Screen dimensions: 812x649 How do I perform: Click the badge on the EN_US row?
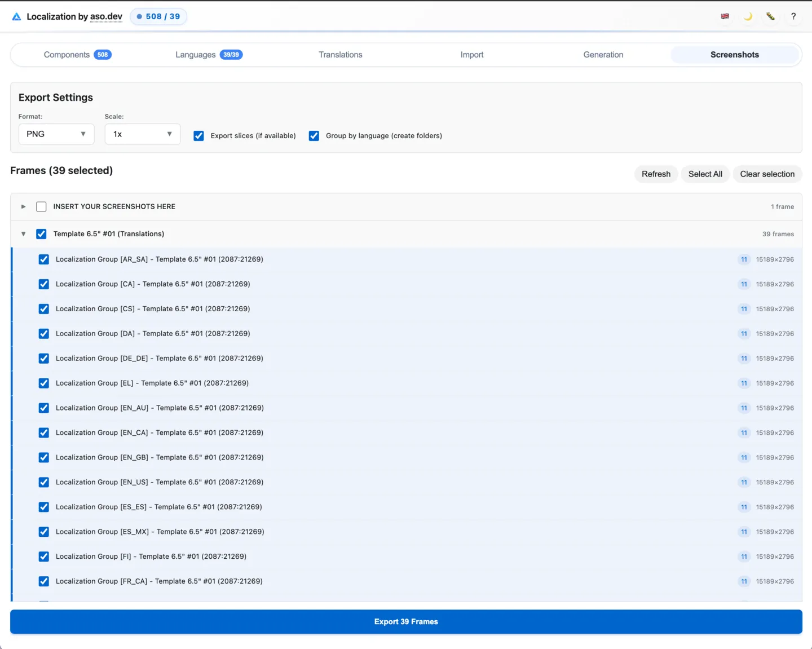click(744, 482)
